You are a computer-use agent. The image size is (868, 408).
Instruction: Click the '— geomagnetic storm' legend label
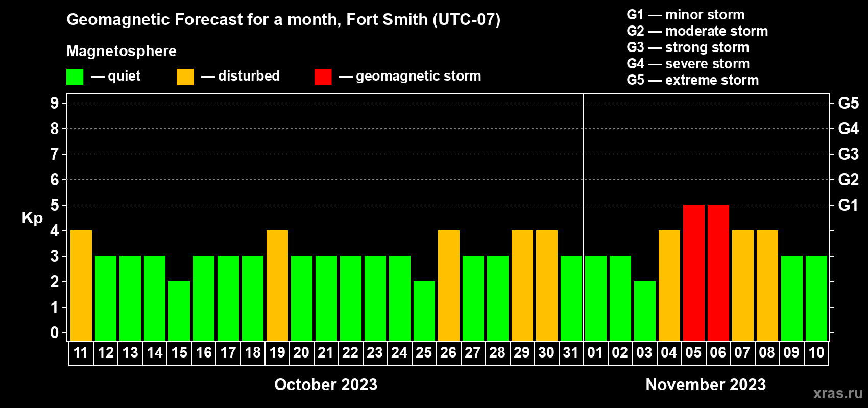click(410, 76)
